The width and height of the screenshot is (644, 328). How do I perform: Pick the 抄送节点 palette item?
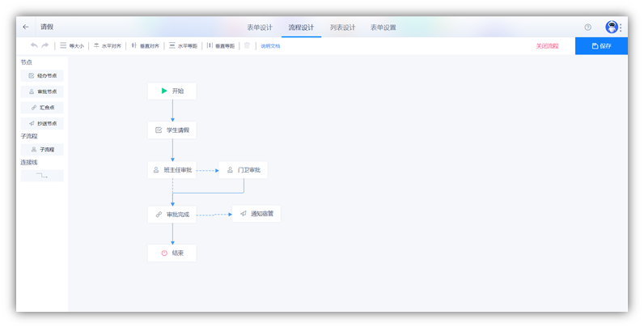pyautogui.click(x=42, y=124)
